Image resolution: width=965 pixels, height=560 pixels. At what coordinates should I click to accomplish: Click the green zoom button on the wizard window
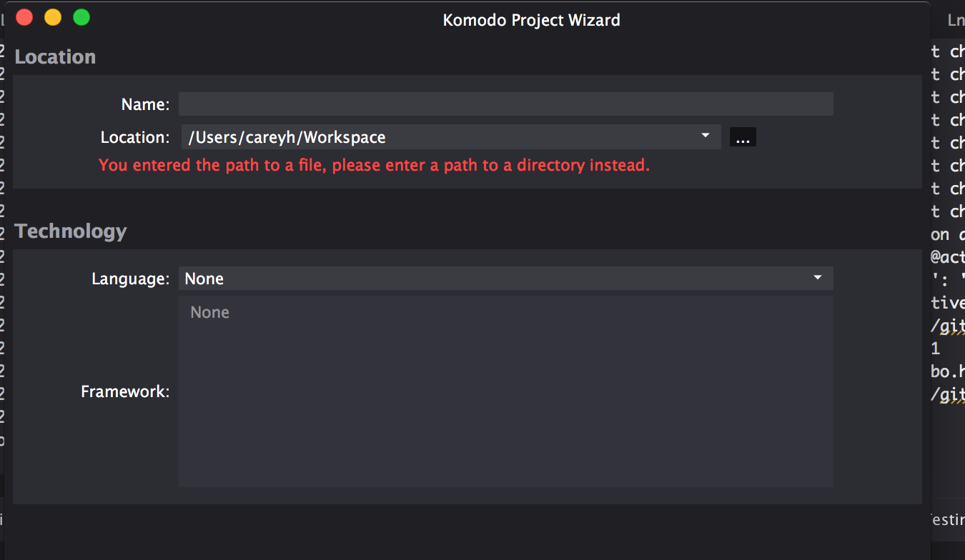81,17
